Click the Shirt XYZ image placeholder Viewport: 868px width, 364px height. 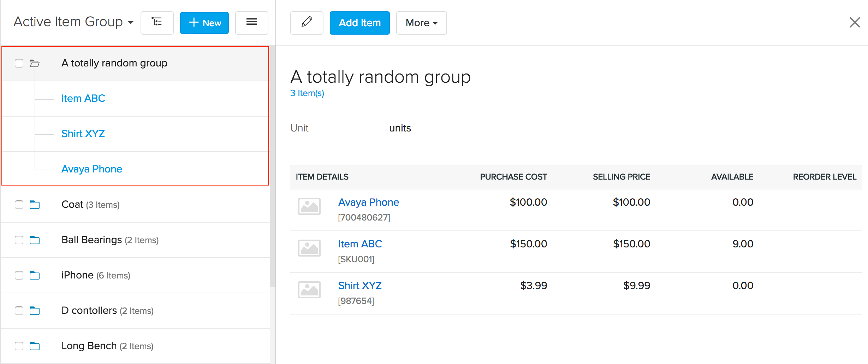309,290
